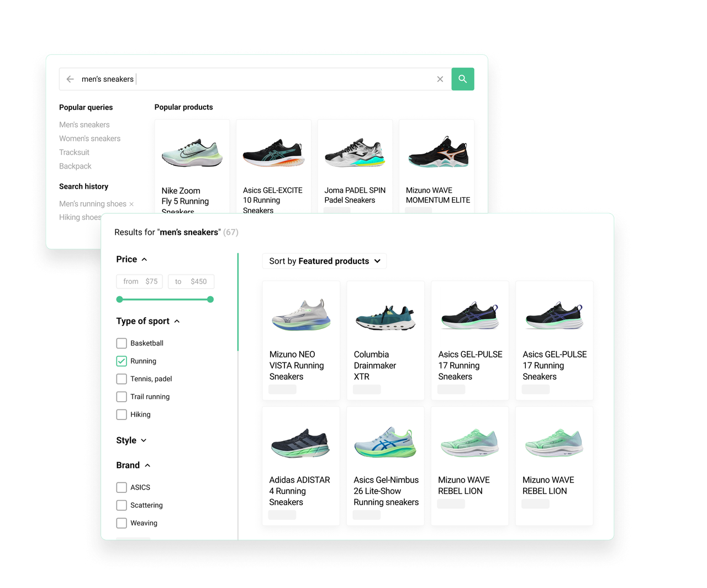
Task: Check the Tennis, padel checkbox
Action: click(x=122, y=379)
